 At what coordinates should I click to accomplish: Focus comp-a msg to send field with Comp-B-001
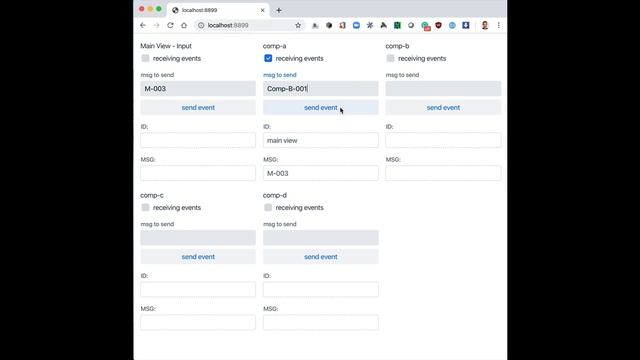(x=320, y=89)
